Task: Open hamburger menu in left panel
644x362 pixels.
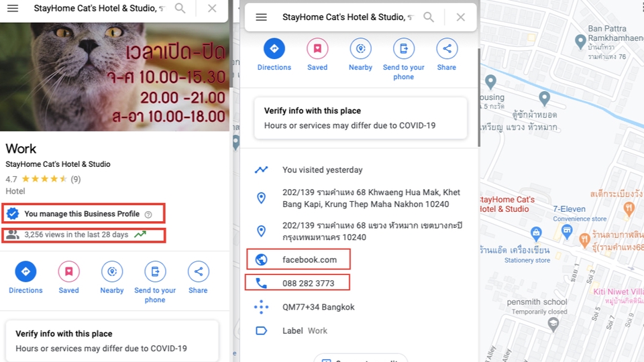Action: 13,8
